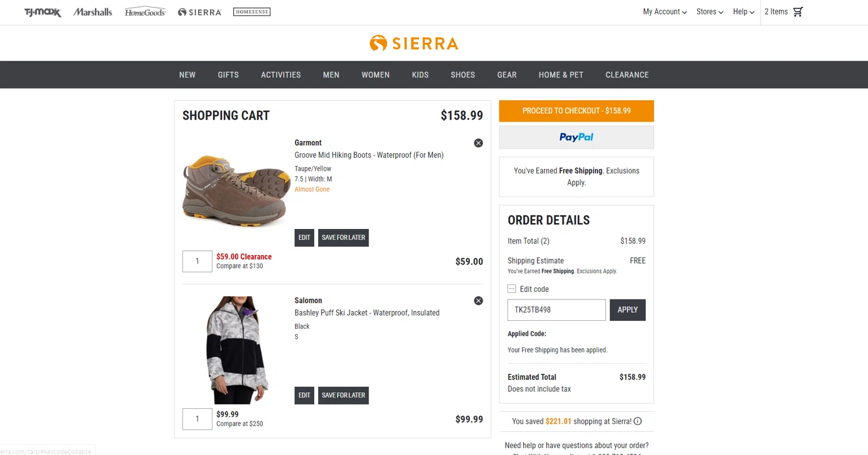The height and width of the screenshot is (455, 868).
Task: Open the Help dropdown menu
Action: (x=744, y=12)
